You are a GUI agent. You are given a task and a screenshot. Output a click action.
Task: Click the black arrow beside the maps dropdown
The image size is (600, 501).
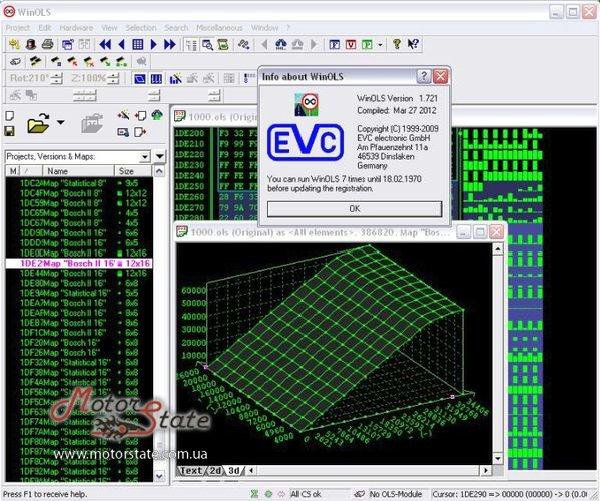[159, 157]
